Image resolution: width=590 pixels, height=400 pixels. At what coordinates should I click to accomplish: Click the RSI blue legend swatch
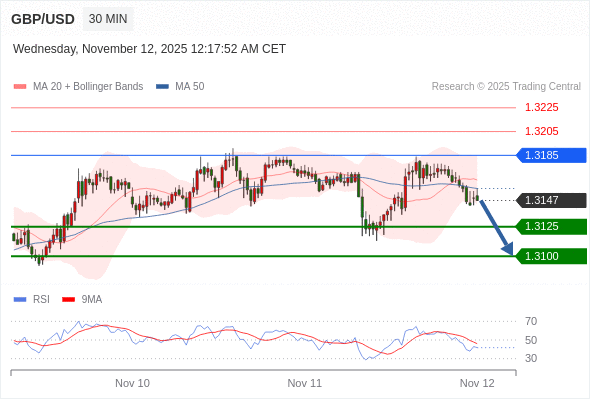20,300
